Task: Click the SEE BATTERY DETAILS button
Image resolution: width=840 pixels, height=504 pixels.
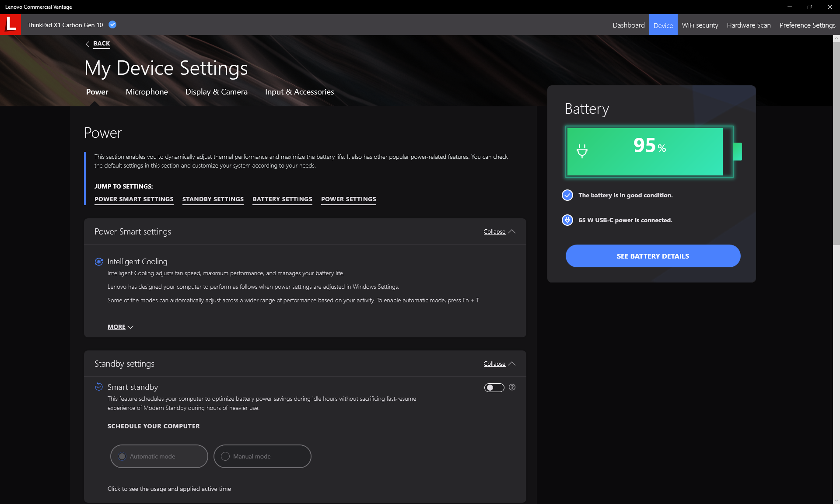Action: click(653, 256)
